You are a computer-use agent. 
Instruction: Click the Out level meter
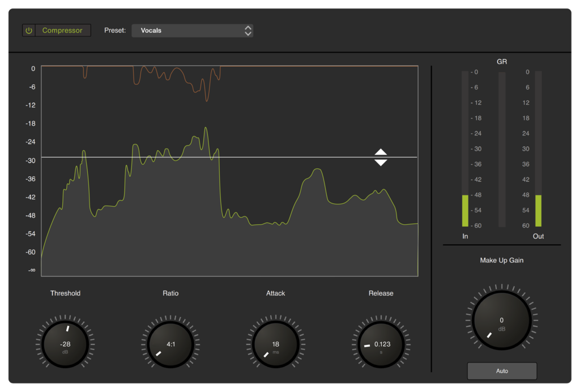click(538, 148)
